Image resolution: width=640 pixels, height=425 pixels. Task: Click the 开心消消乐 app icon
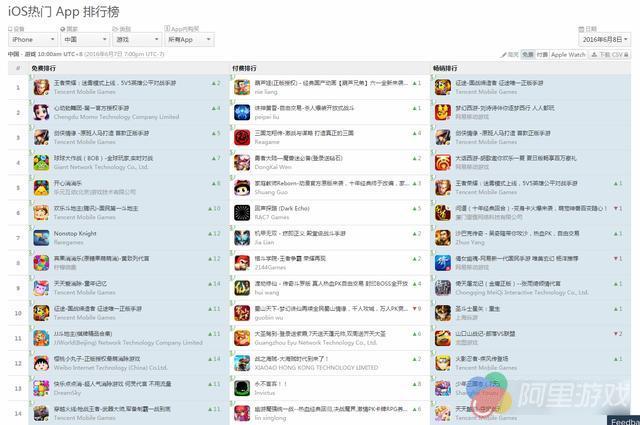click(x=41, y=187)
